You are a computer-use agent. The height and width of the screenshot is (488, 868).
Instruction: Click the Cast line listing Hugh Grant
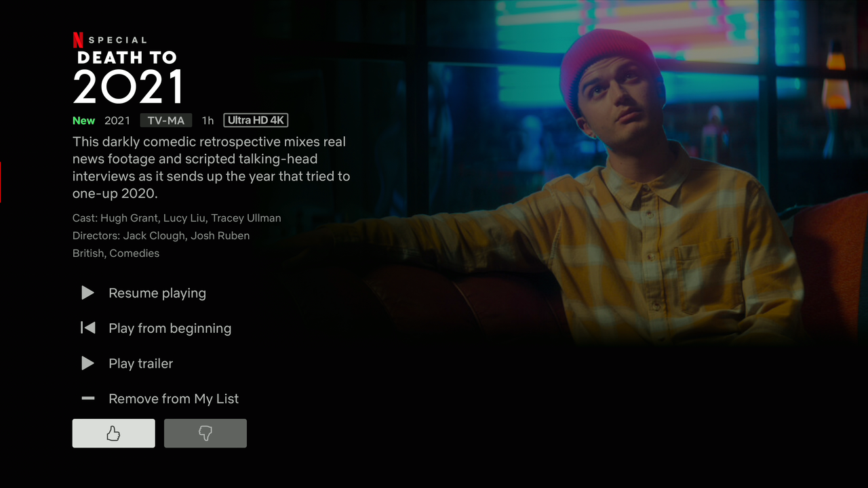(177, 218)
